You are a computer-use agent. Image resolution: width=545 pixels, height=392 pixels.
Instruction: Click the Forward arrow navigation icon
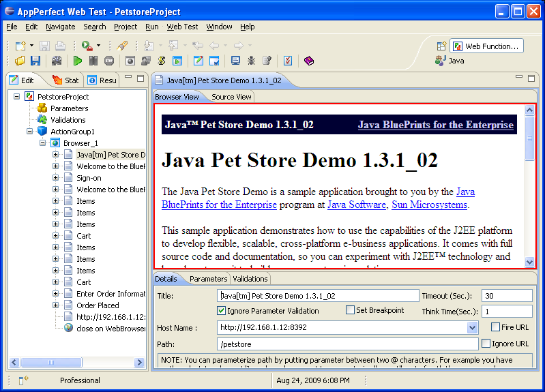click(239, 46)
